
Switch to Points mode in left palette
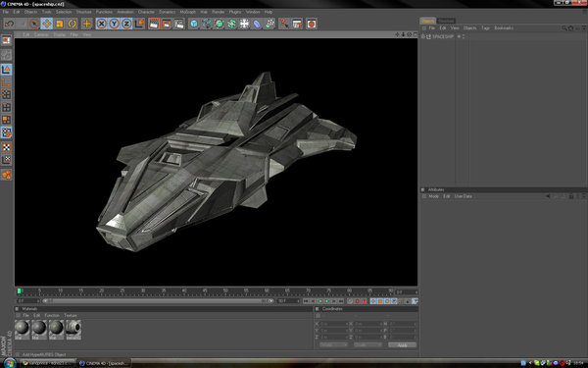[x=6, y=94]
